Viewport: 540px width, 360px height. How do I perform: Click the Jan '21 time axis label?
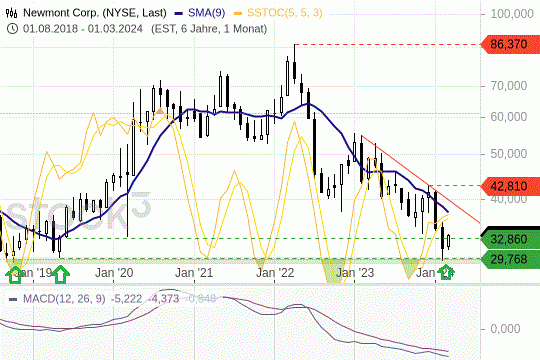(194, 273)
